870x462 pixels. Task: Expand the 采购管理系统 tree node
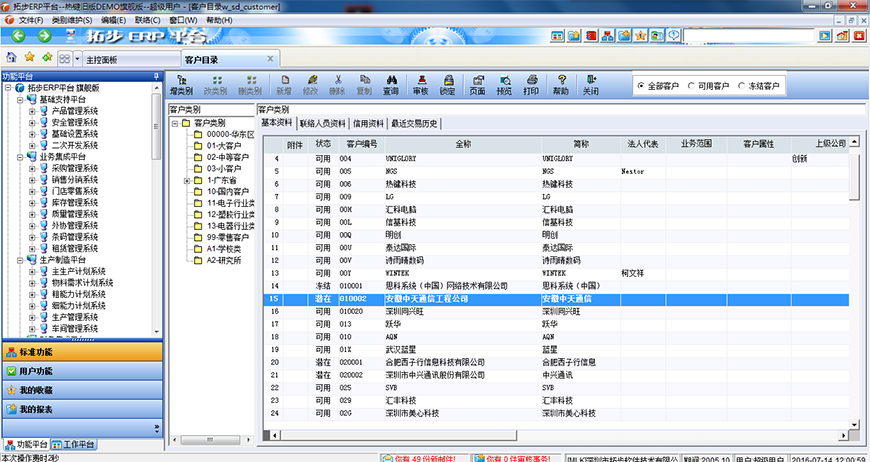32,168
